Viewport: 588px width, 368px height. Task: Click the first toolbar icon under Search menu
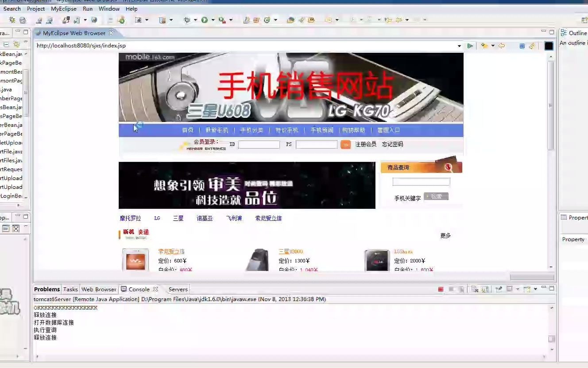click(12, 20)
